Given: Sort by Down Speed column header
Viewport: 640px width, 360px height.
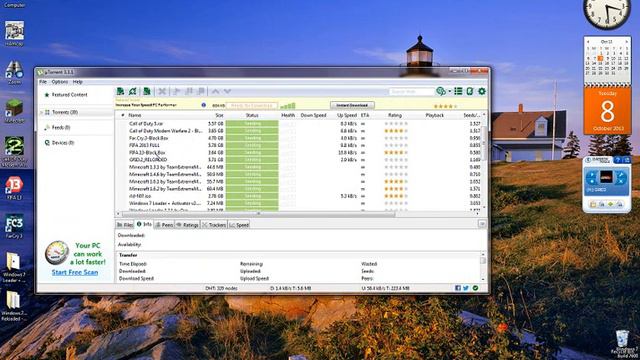Looking at the screenshot, I should (x=313, y=116).
